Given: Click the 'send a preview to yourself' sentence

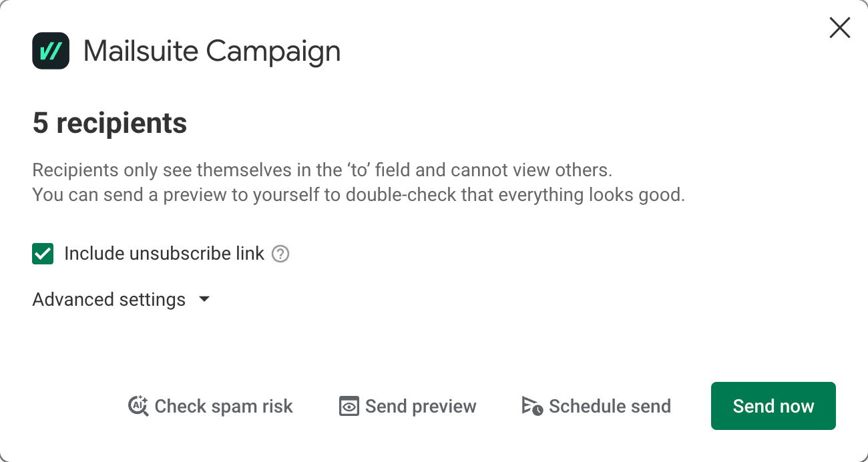Looking at the screenshot, I should tap(359, 196).
